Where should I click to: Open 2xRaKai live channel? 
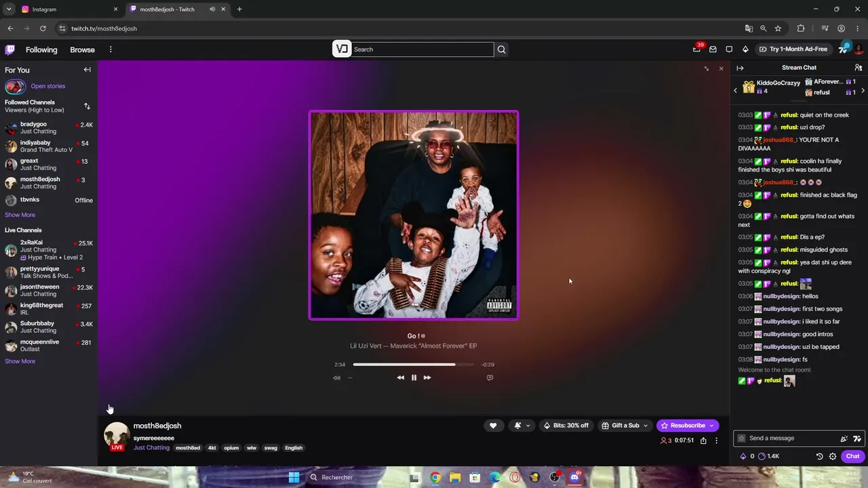49,250
